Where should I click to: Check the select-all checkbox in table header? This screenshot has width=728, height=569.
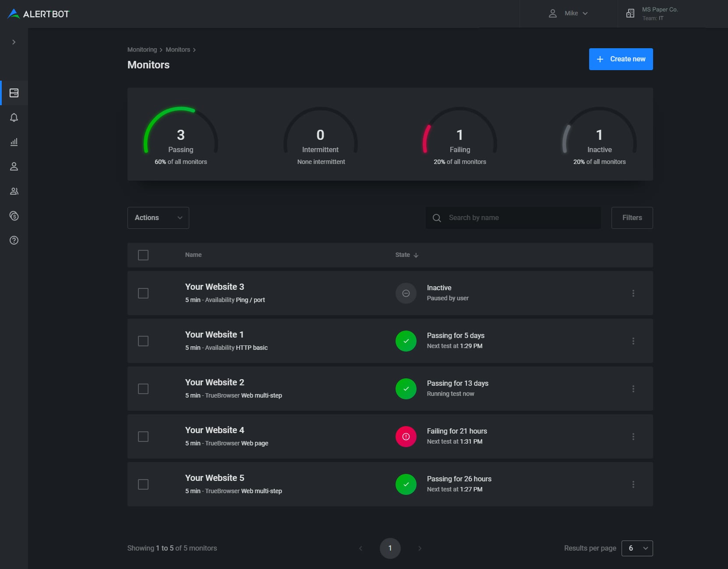pos(143,255)
